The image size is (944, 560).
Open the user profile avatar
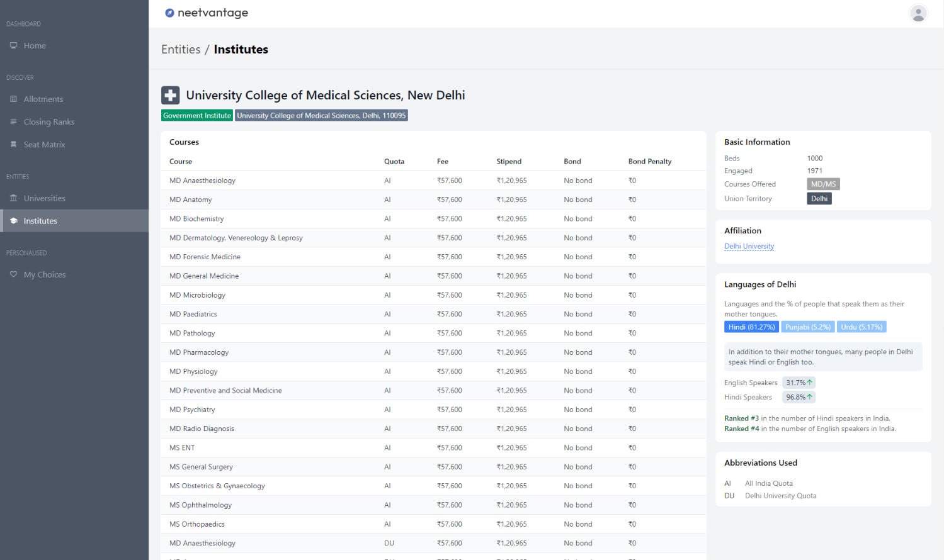[918, 13]
